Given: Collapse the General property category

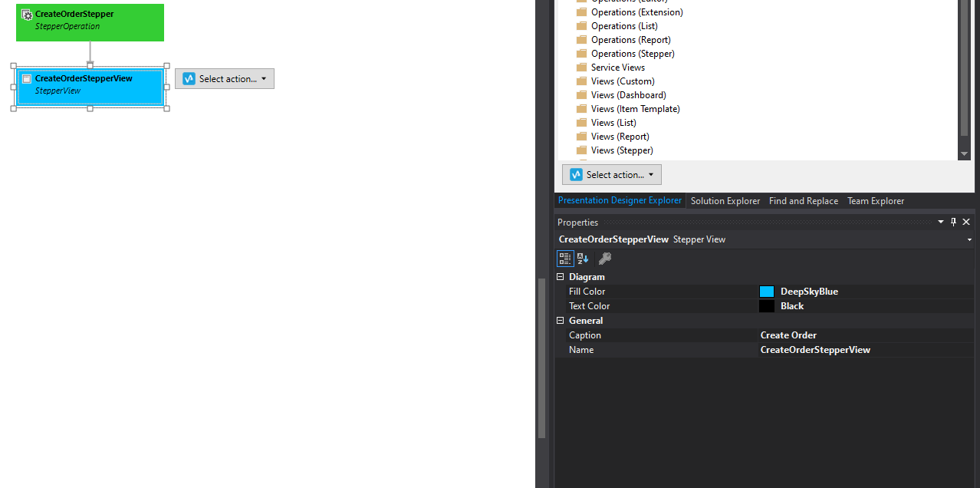Looking at the screenshot, I should point(561,321).
